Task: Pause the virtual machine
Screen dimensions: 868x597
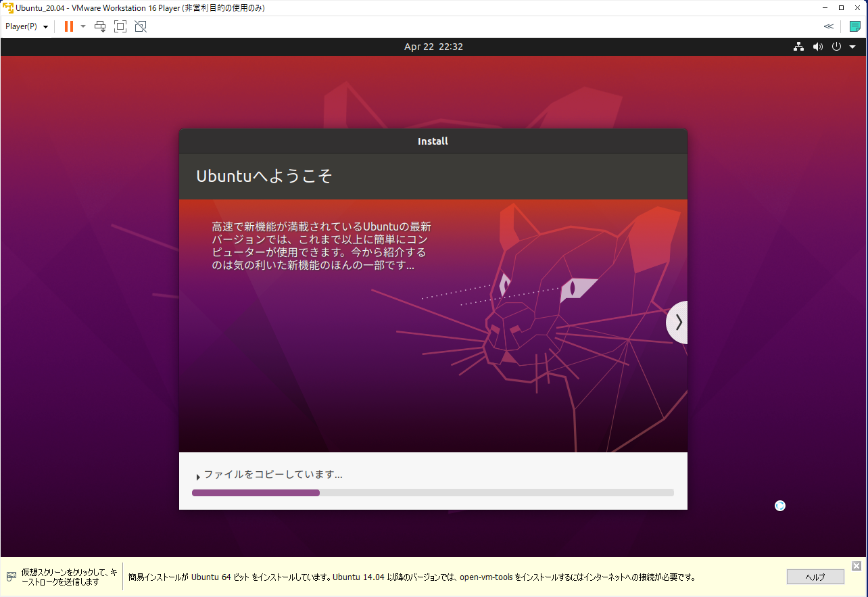Action: click(69, 26)
